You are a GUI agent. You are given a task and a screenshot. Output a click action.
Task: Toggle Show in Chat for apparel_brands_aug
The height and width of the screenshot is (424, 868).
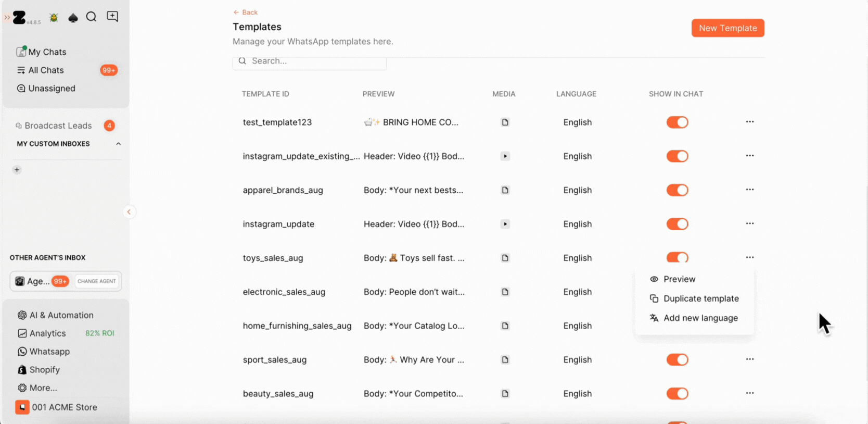(x=677, y=190)
